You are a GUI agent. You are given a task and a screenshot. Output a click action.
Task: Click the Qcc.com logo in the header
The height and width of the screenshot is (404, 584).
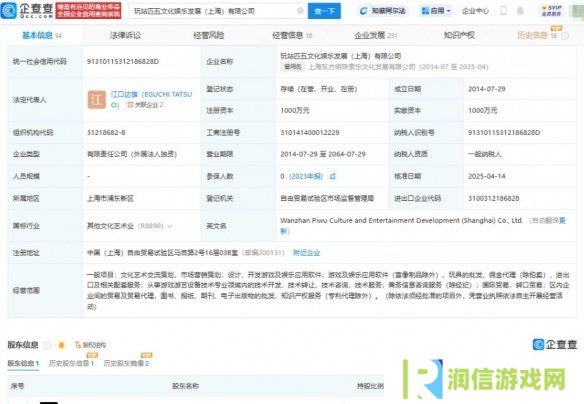point(27,10)
